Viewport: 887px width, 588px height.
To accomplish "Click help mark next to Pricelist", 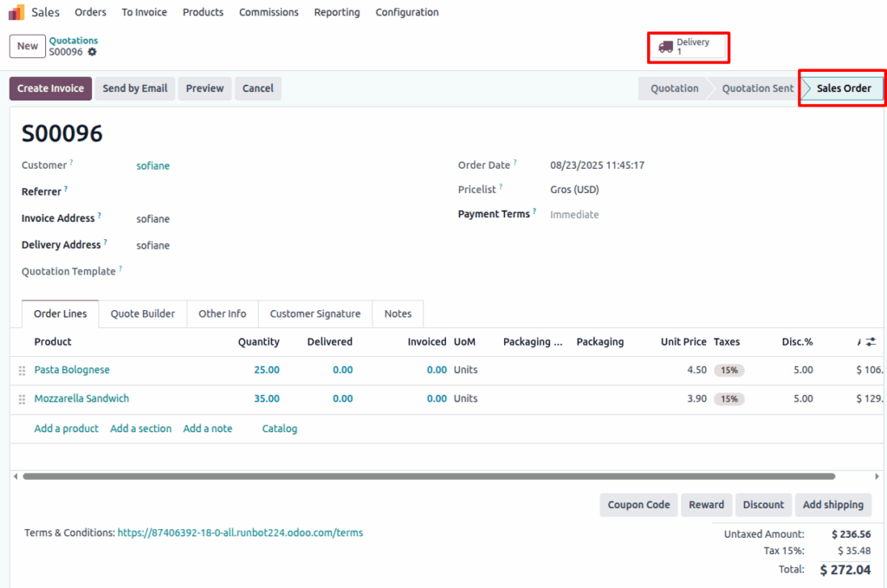I will [x=501, y=186].
